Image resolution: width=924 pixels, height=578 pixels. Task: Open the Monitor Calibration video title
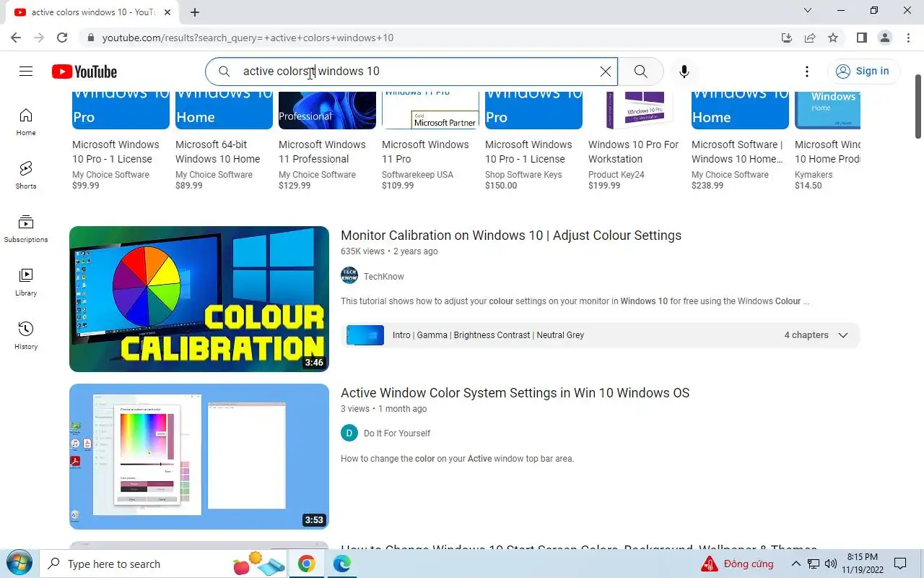click(x=511, y=236)
